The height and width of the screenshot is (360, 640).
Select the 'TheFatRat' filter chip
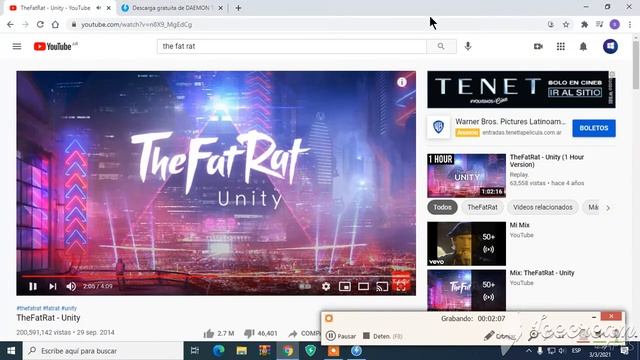(482, 207)
